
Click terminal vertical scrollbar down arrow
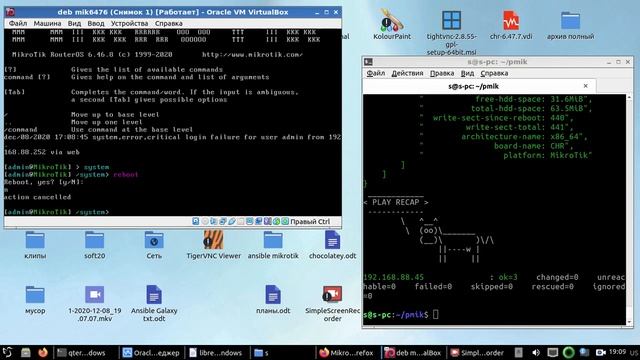coord(629,322)
